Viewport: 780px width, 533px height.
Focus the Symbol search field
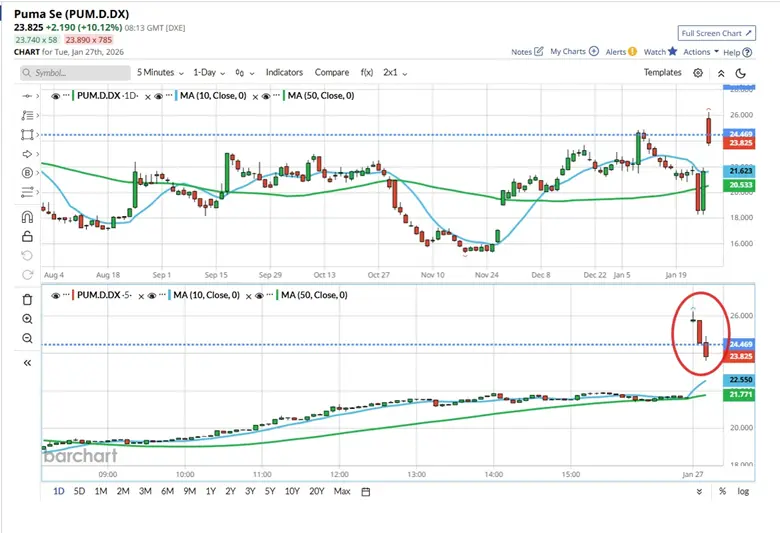75,73
